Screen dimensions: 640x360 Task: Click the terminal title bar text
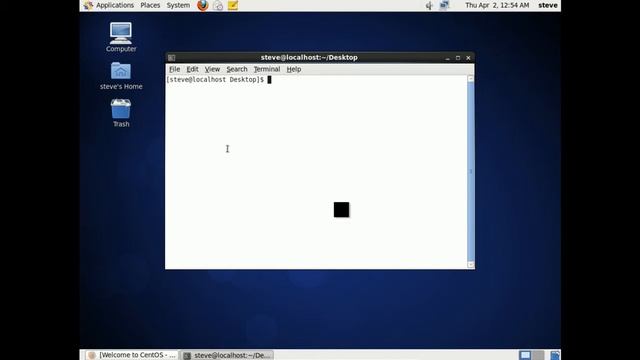coord(309,58)
